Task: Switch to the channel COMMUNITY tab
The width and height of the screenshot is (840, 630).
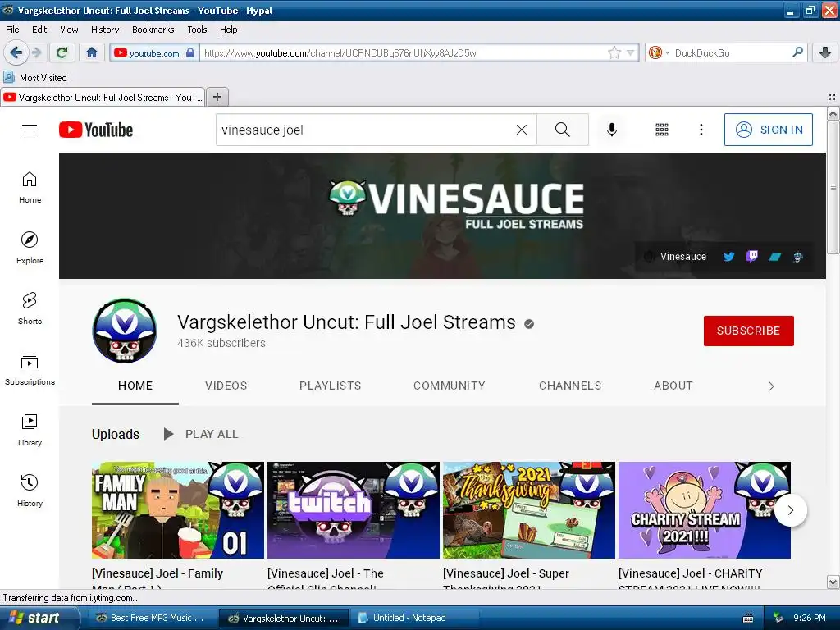Action: (449, 386)
